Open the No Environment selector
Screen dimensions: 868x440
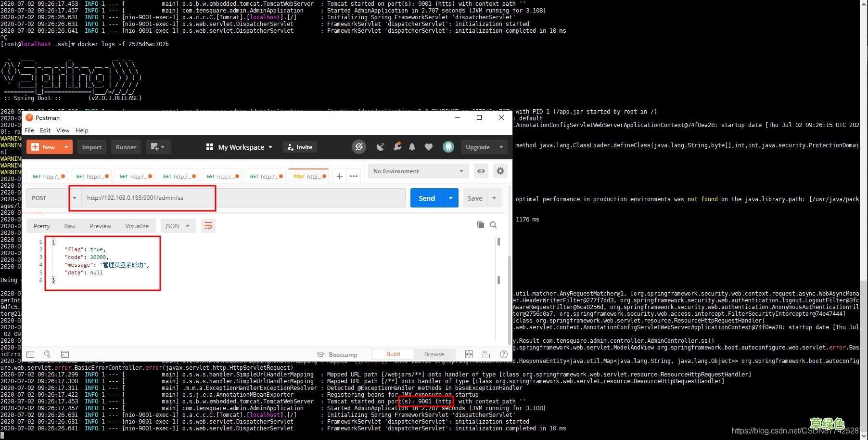point(418,171)
